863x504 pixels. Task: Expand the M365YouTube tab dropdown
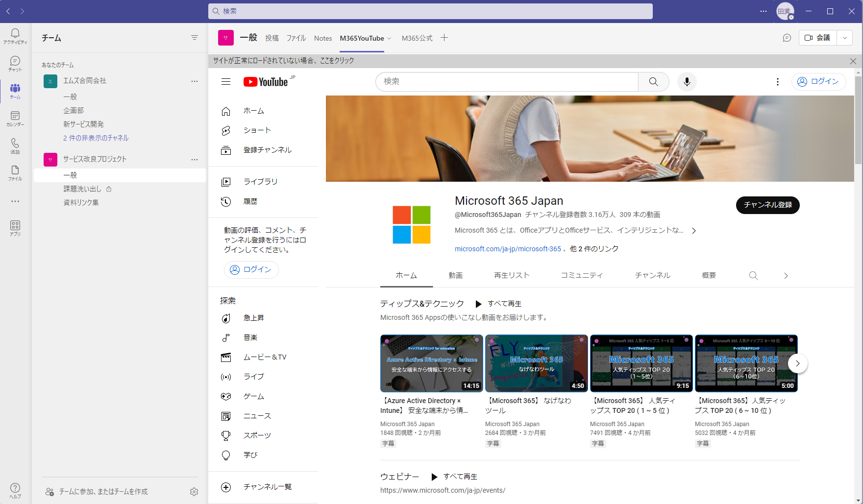389,38
